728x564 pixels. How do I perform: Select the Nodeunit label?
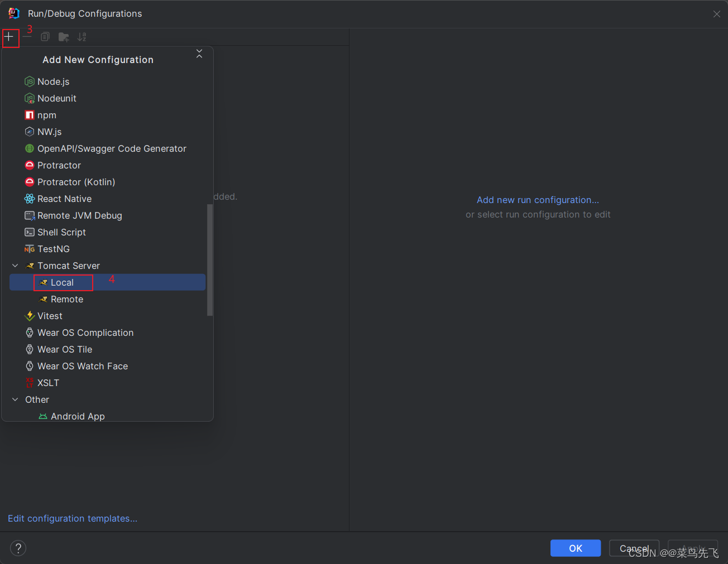pyautogui.click(x=57, y=98)
